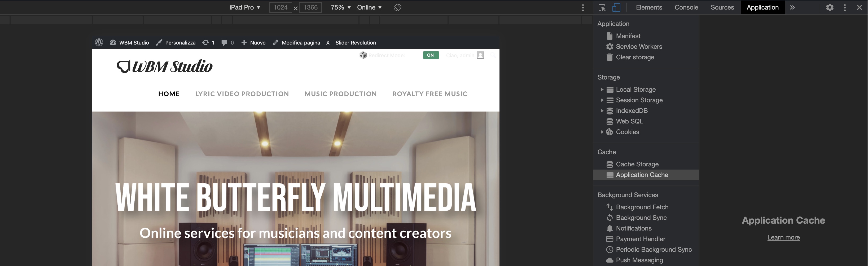Open the Online throttling dropdown
868x266 pixels.
369,7
